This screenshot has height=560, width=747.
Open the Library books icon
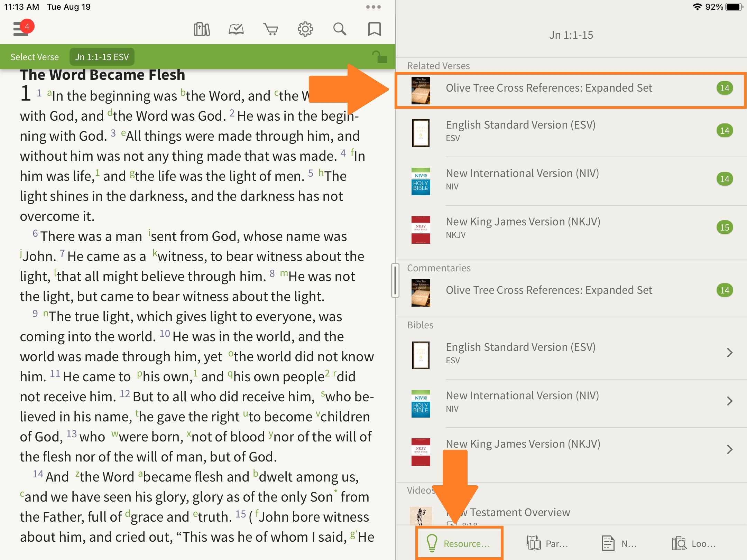[x=202, y=29]
